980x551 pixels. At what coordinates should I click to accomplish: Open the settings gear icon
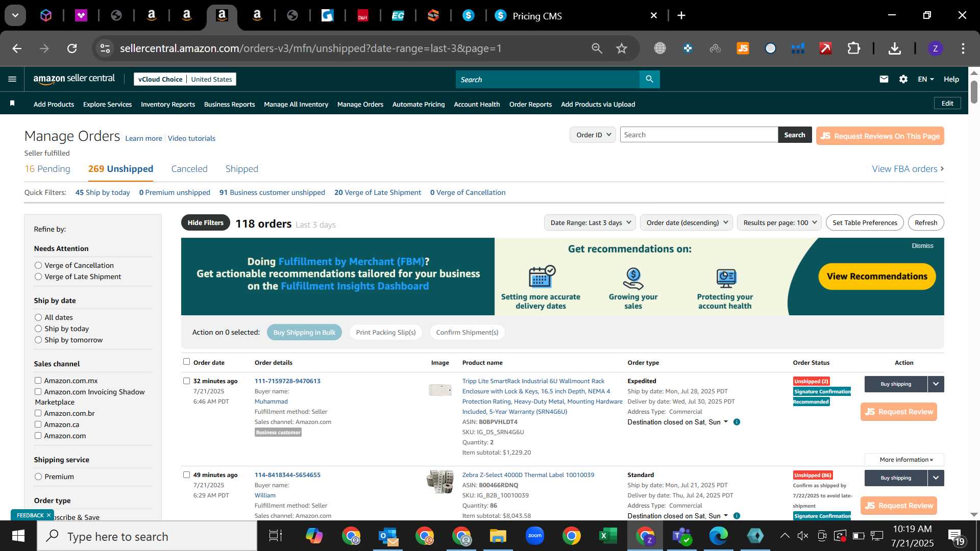click(x=903, y=79)
